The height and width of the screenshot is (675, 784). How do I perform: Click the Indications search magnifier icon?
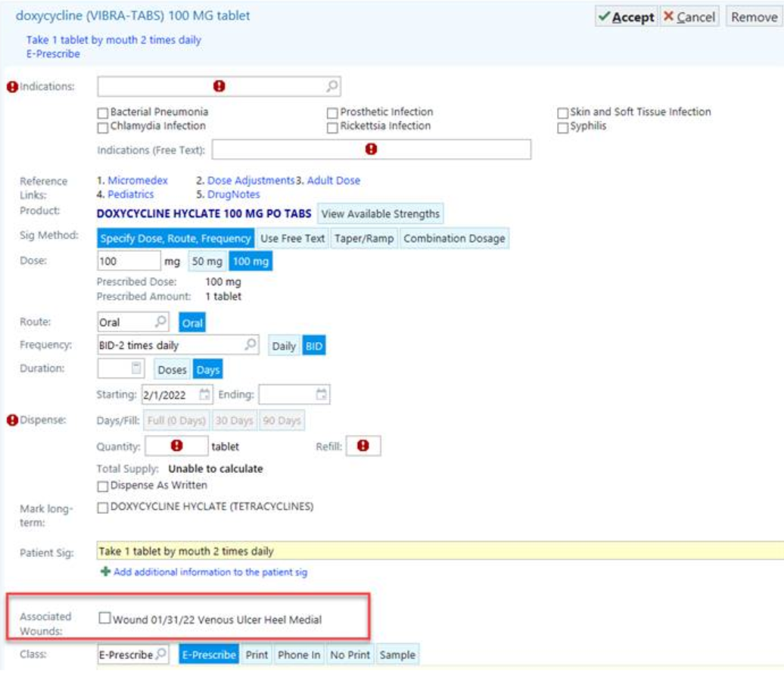click(x=332, y=86)
